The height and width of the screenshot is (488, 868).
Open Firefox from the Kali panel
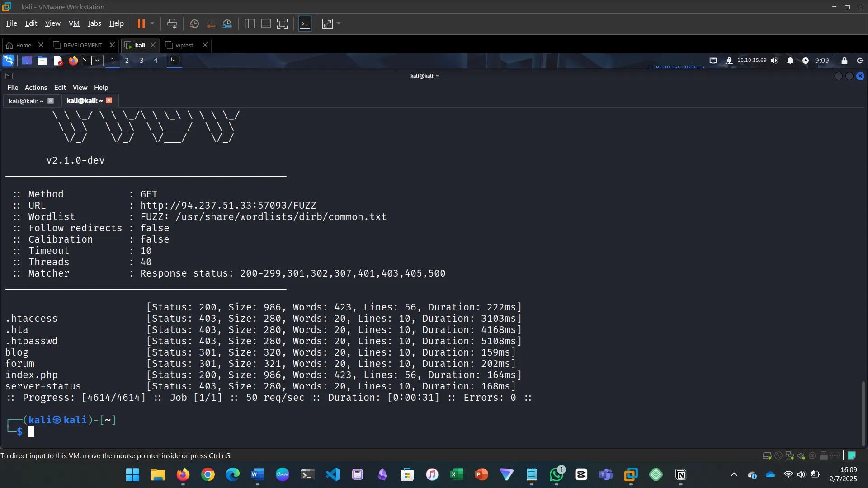tap(73, 60)
